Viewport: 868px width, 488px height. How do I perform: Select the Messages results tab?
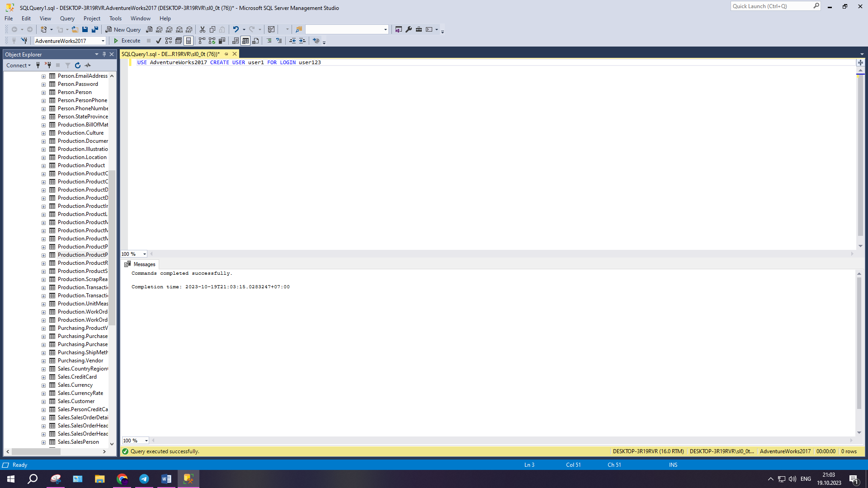(x=140, y=264)
